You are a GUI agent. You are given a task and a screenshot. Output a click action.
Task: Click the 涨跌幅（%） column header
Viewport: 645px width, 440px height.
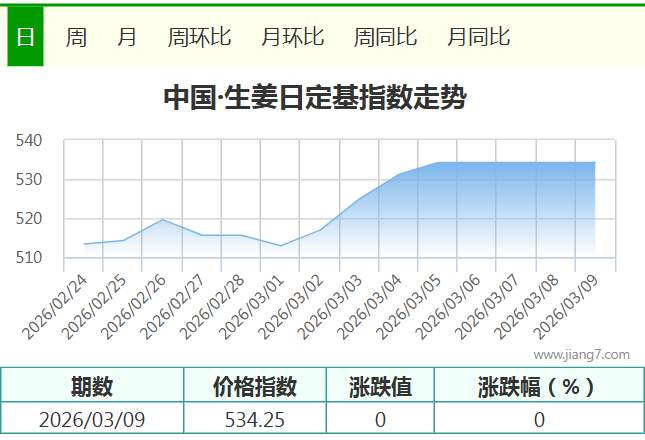coord(538,386)
